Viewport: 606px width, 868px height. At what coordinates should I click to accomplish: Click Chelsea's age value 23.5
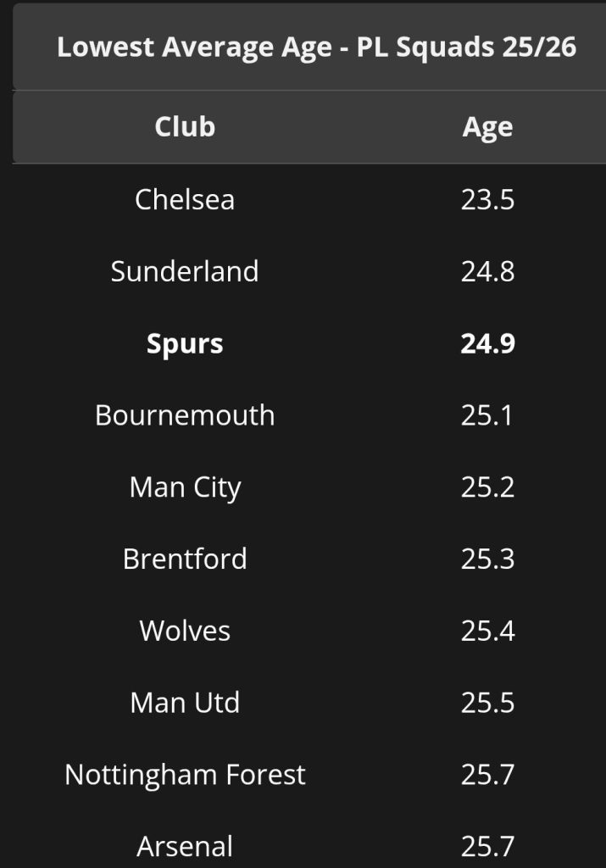(x=487, y=199)
